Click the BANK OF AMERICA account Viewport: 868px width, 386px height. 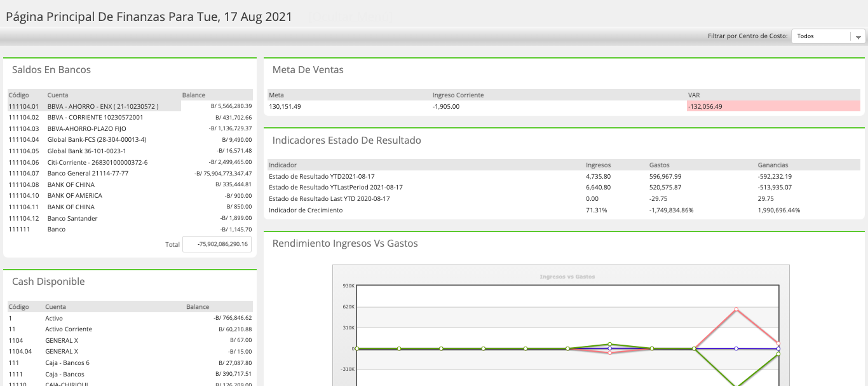tap(130, 196)
